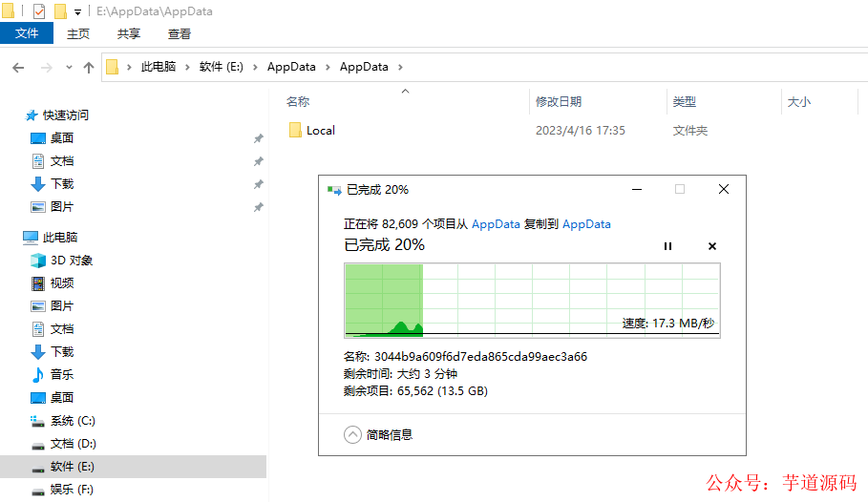Expand chevron at end of address path
Viewport: 868px width, 502px height.
(x=400, y=67)
